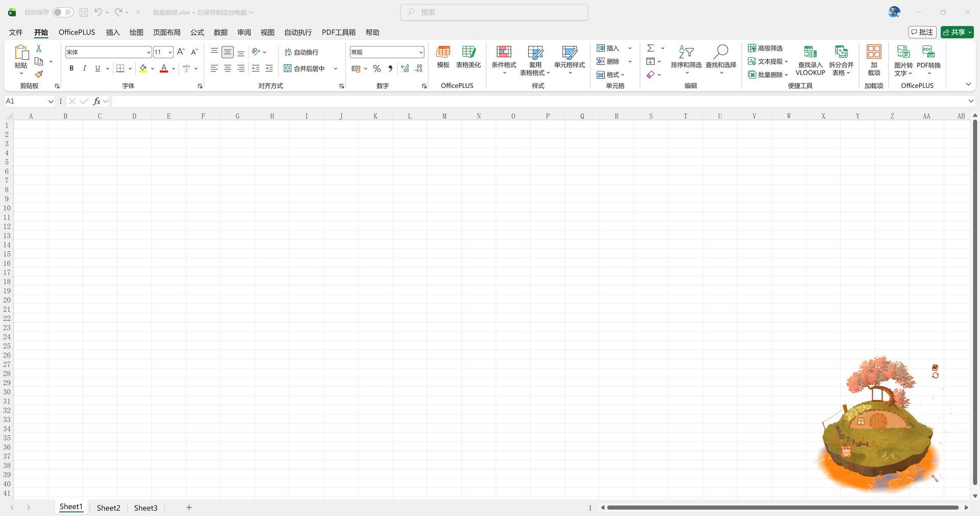Switch to the 公式 Formulas tab
The width and height of the screenshot is (980, 516).
click(197, 32)
